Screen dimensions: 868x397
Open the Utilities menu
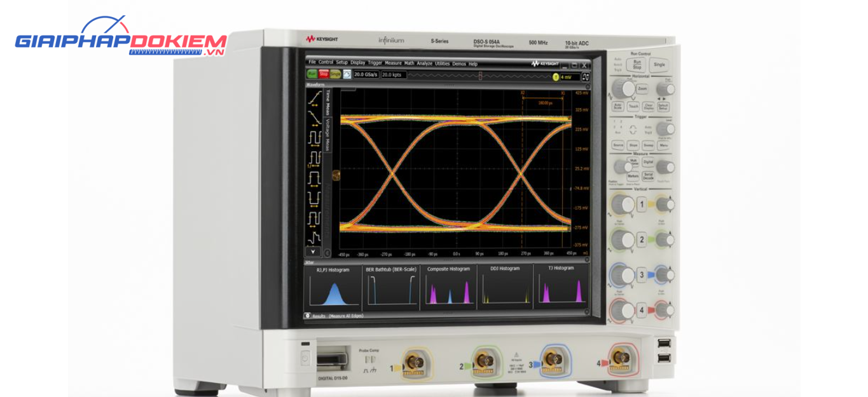point(442,64)
